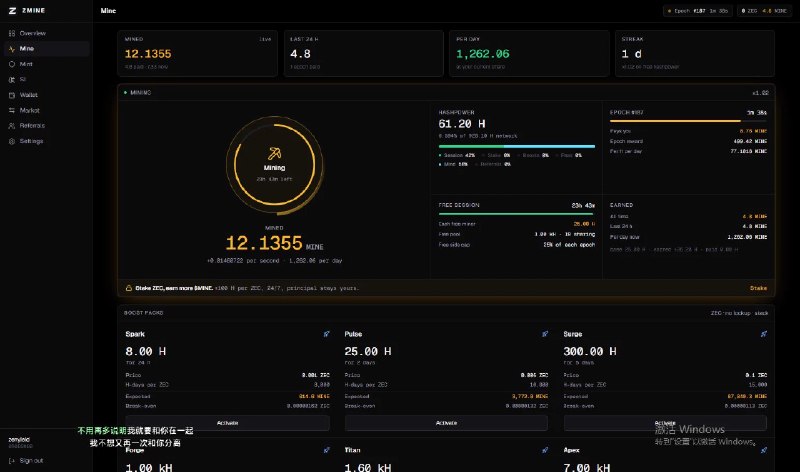Click the Mint sidebar icon

coord(12,64)
